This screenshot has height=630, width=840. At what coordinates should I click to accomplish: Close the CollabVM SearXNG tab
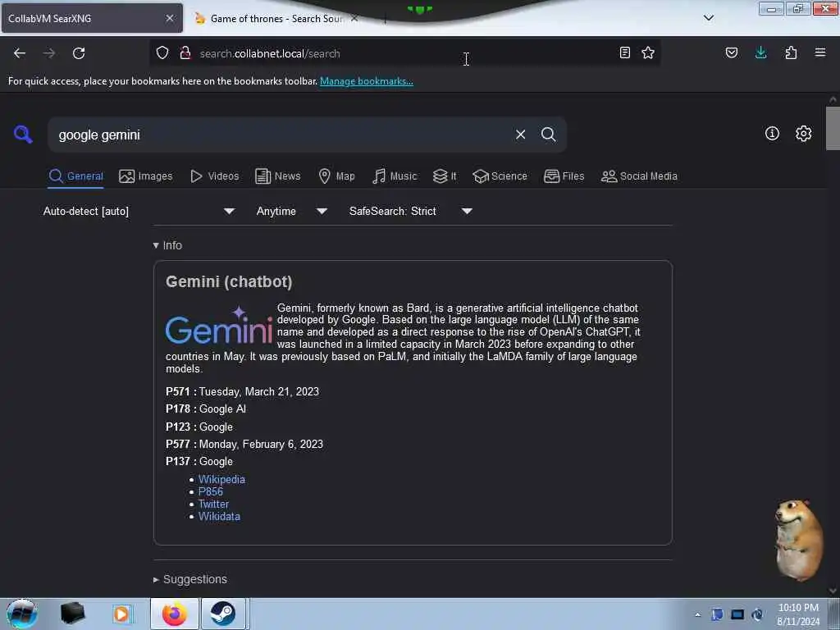(x=170, y=18)
